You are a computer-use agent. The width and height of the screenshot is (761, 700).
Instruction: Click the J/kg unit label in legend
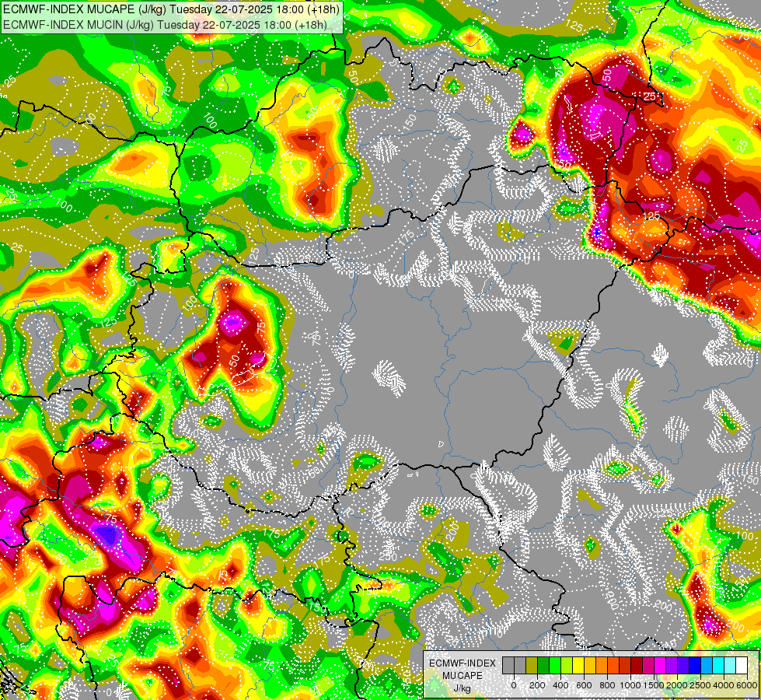pyautogui.click(x=463, y=689)
